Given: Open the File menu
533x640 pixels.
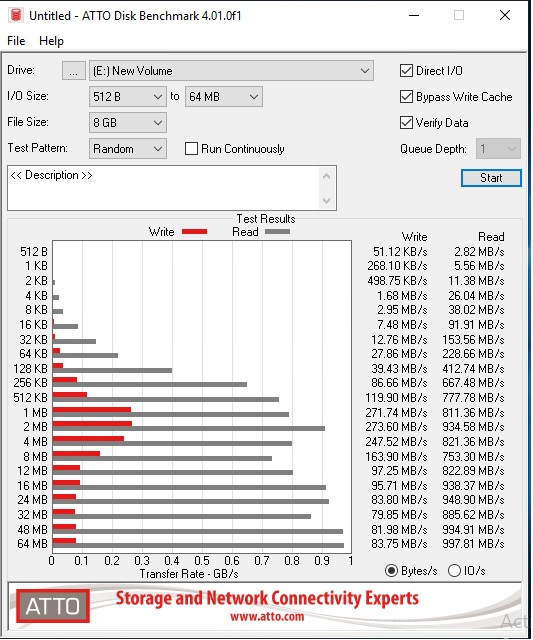Looking at the screenshot, I should click(x=16, y=41).
